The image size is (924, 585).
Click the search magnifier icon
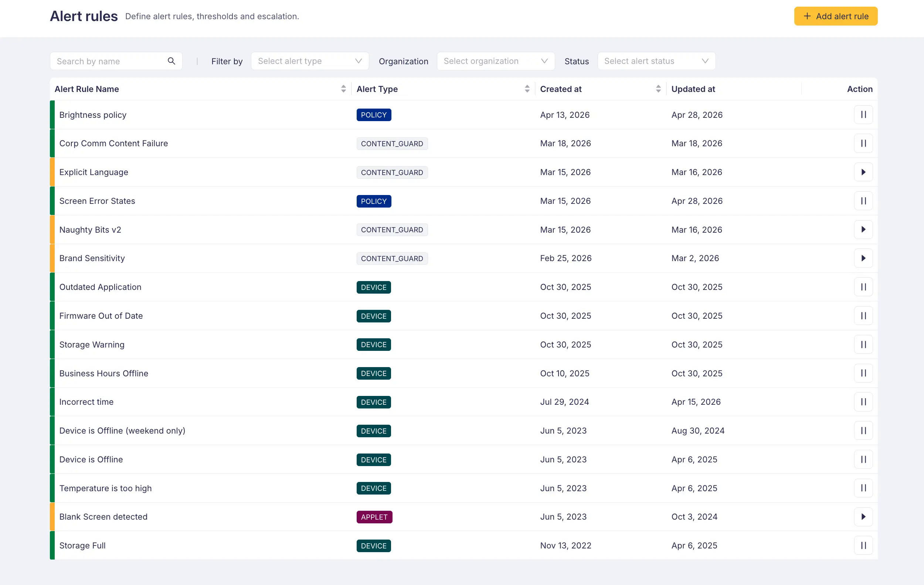tap(171, 61)
